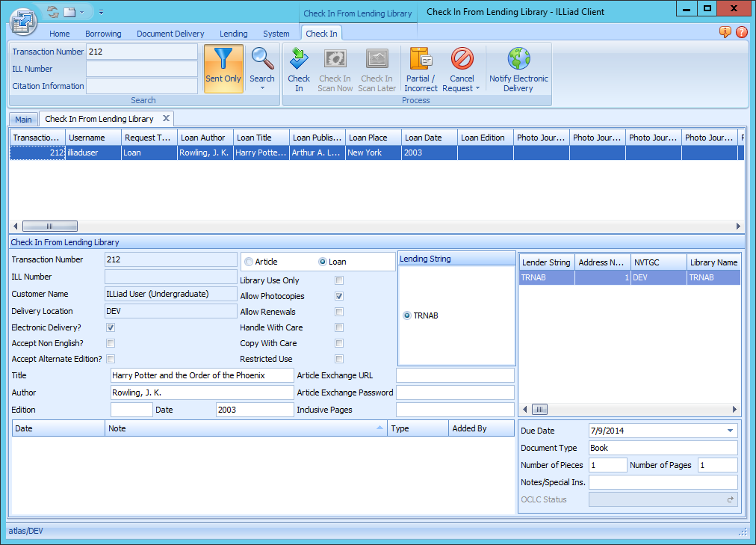Image resolution: width=756 pixels, height=545 pixels.
Task: Switch to the Main tab
Action: (x=23, y=118)
